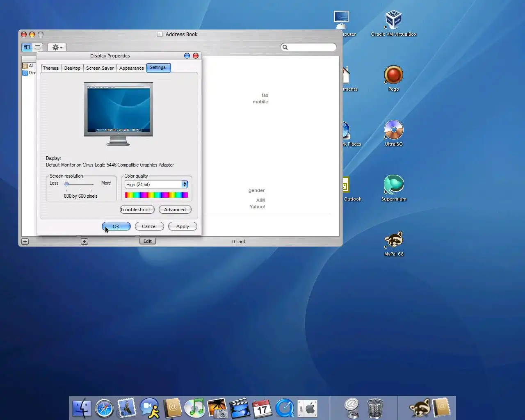Add new group with left plus button
The height and width of the screenshot is (420, 525).
click(x=25, y=242)
